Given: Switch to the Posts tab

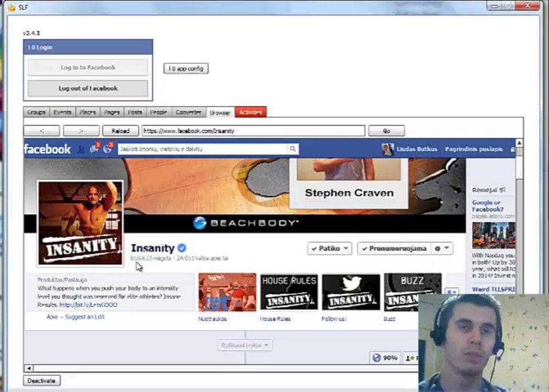Looking at the screenshot, I should [135, 113].
